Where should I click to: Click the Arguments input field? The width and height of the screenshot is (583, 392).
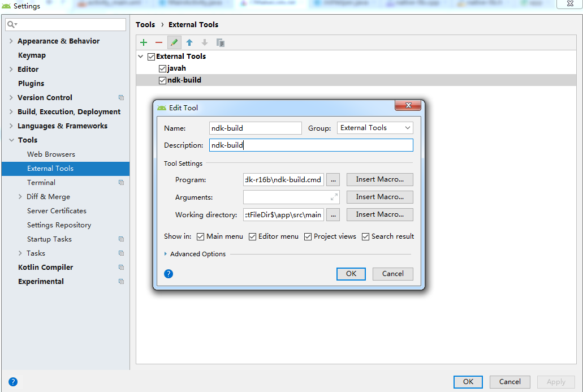(x=291, y=197)
